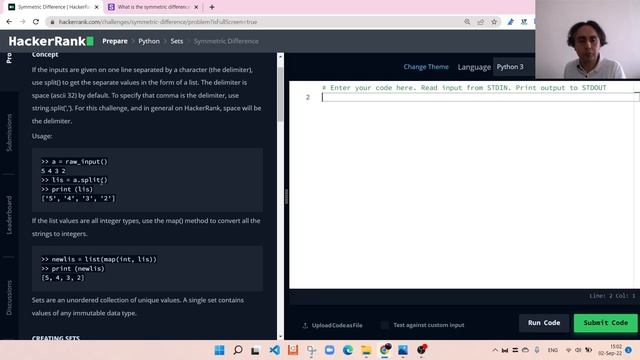Open the Photos app from the taskbar
This screenshot has width=640, height=360.
(x=403, y=350)
